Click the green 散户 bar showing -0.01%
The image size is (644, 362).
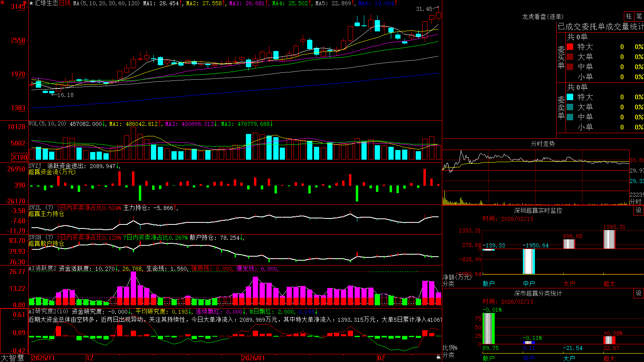[489, 328]
